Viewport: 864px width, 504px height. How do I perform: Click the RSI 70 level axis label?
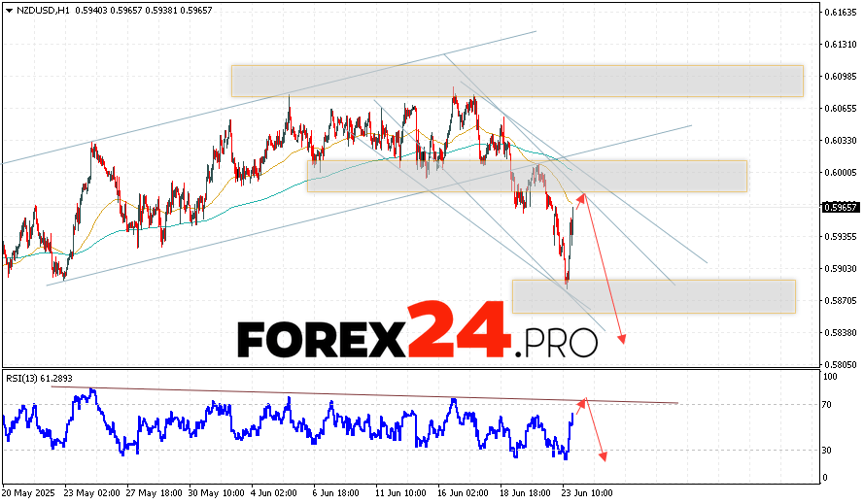tap(827, 404)
